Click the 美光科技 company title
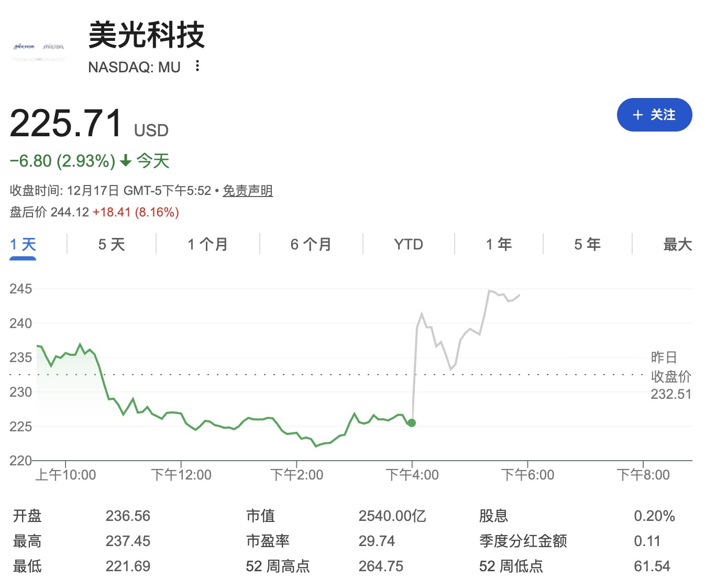The width and height of the screenshot is (705, 588). click(146, 35)
